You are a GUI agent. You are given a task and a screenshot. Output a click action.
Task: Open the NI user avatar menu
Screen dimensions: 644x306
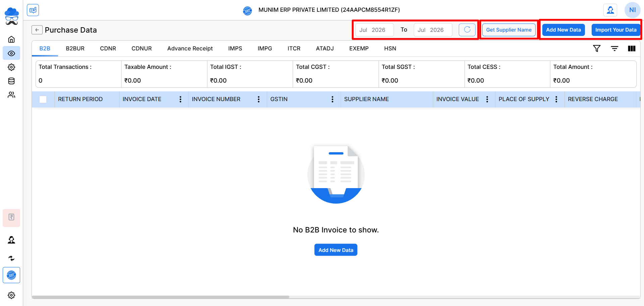coord(633,10)
